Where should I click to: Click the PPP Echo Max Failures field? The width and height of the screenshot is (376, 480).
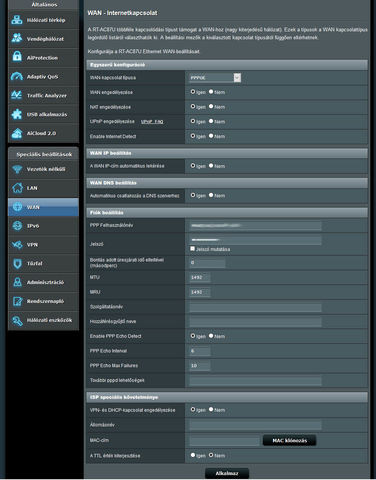coord(200,366)
